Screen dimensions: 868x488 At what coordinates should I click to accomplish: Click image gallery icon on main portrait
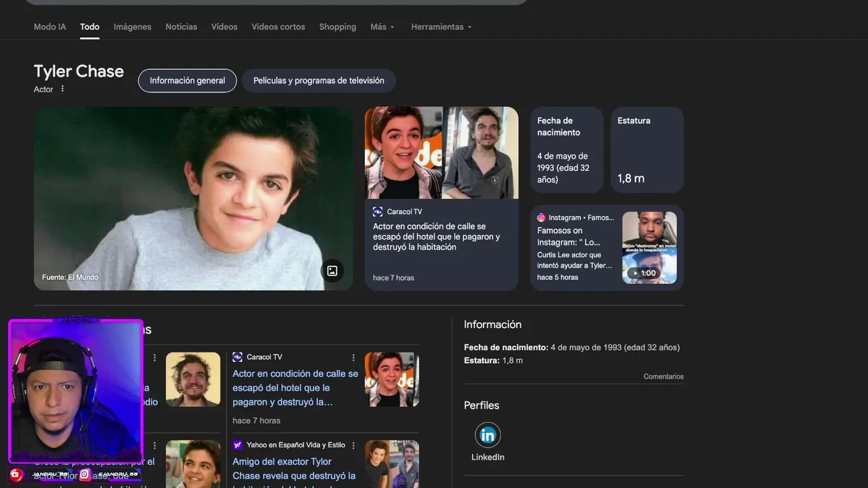tap(332, 270)
